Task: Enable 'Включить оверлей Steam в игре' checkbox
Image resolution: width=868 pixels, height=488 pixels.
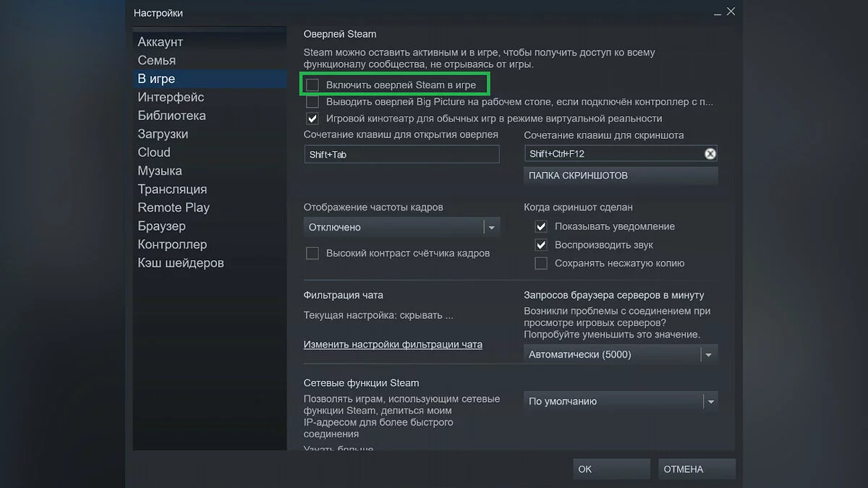Action: 312,85
